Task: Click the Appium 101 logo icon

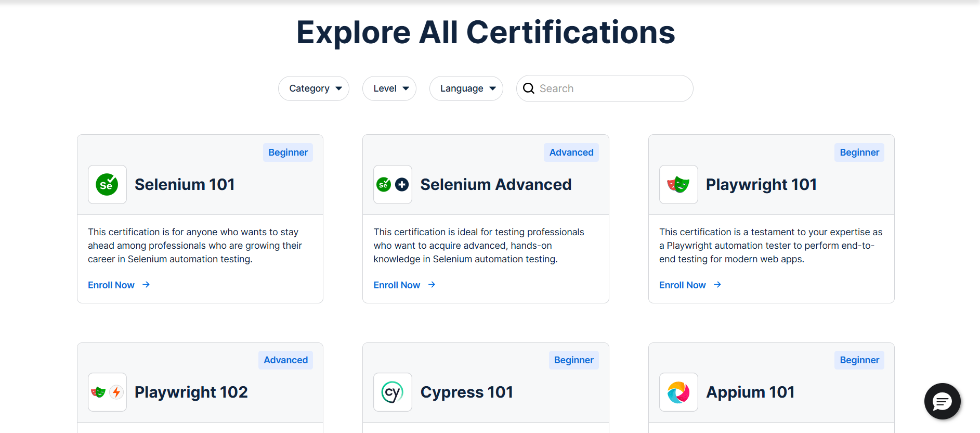Action: (678, 392)
